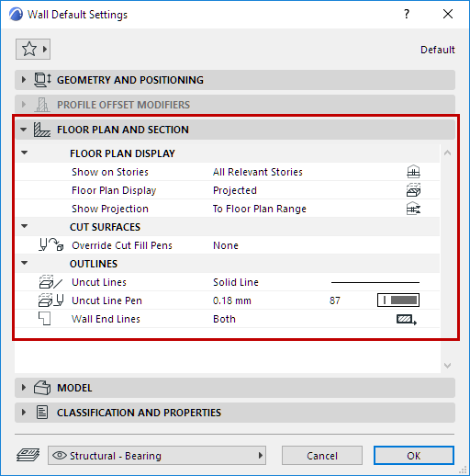This screenshot has width=470, height=476.
Task: Click the Floor Plan Display projected icon
Action: point(413,190)
